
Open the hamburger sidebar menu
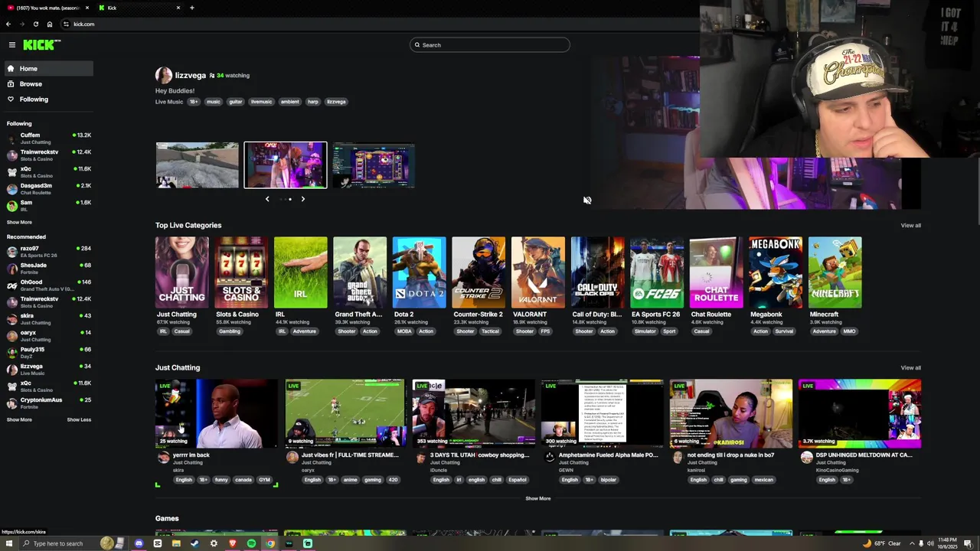(11, 45)
